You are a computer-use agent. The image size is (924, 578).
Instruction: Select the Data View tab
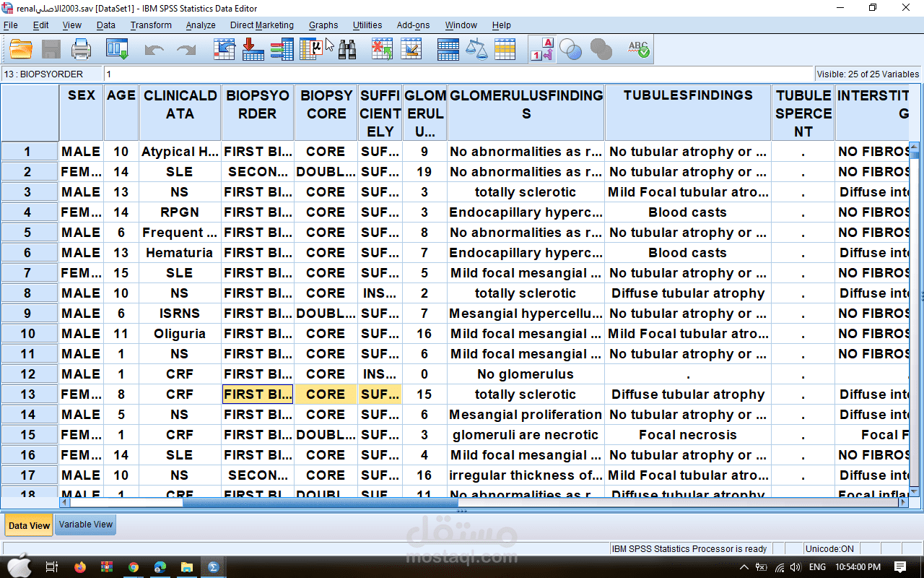point(29,525)
